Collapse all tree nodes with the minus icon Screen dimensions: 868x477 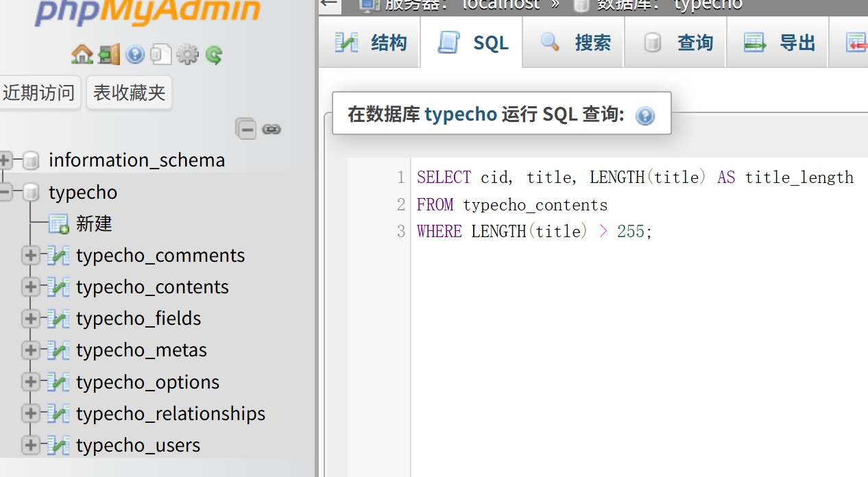point(246,129)
